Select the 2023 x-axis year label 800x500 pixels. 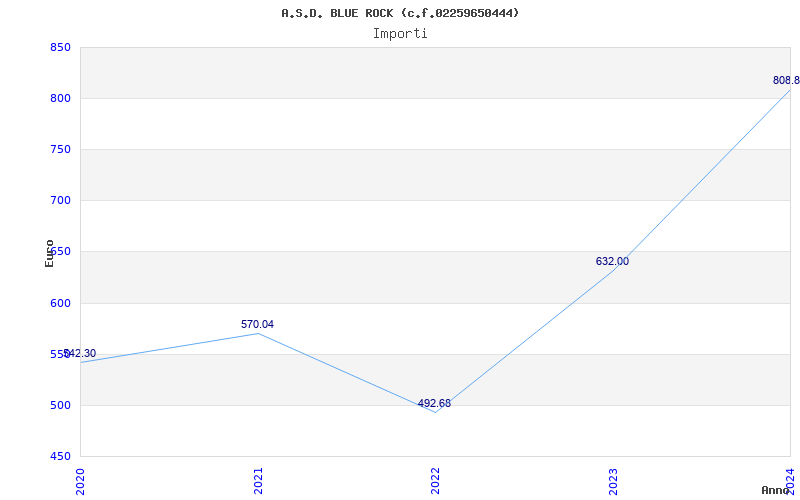(x=613, y=480)
